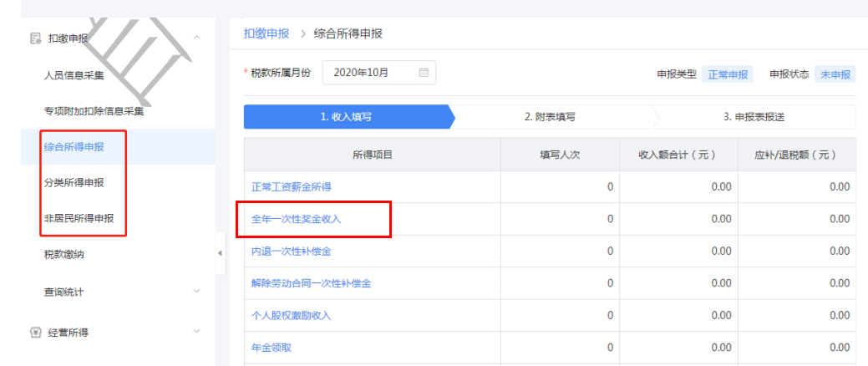Open 税款缴纳 in sidebar

[x=63, y=255]
